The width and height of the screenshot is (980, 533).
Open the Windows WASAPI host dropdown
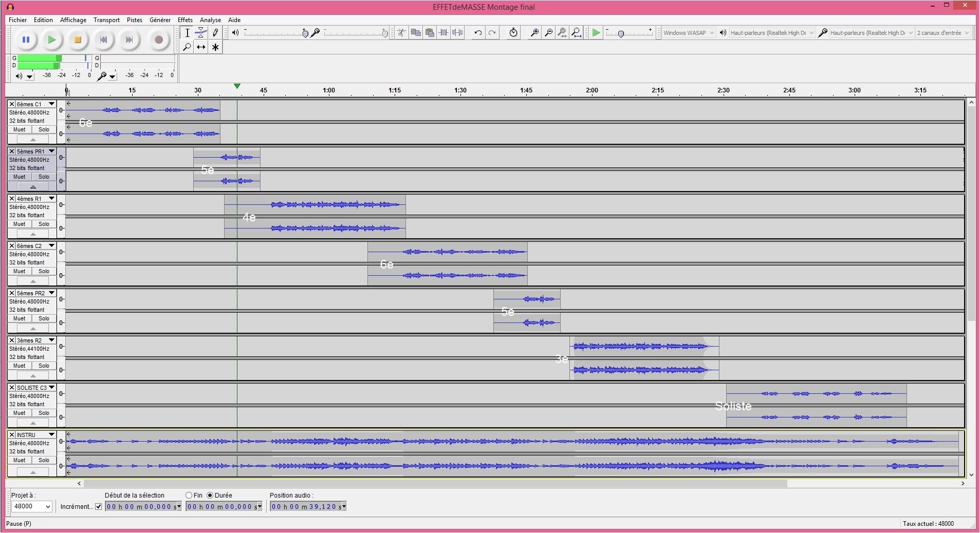coord(689,33)
